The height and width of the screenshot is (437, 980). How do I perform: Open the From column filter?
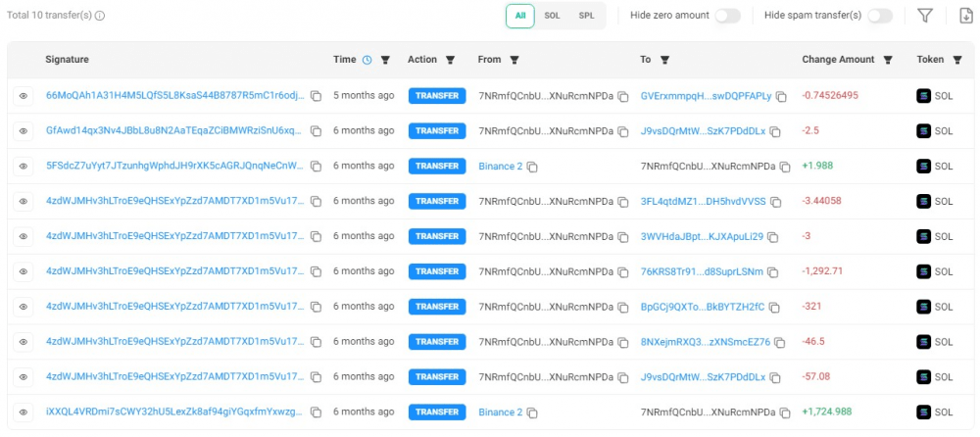[x=514, y=60]
